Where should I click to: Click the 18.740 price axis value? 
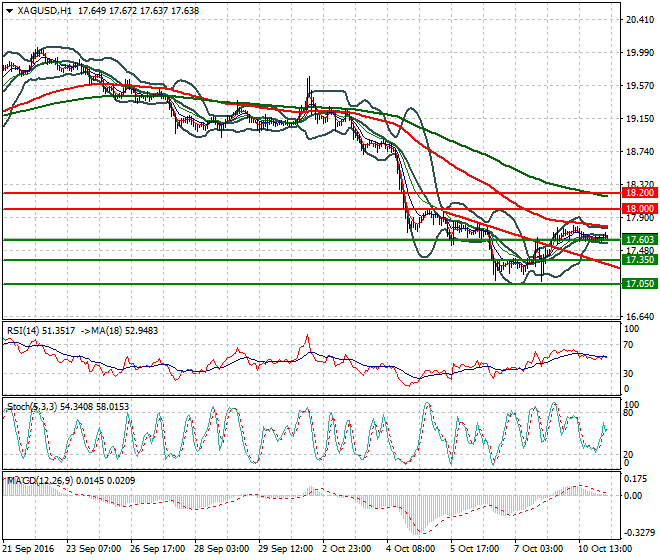point(640,152)
